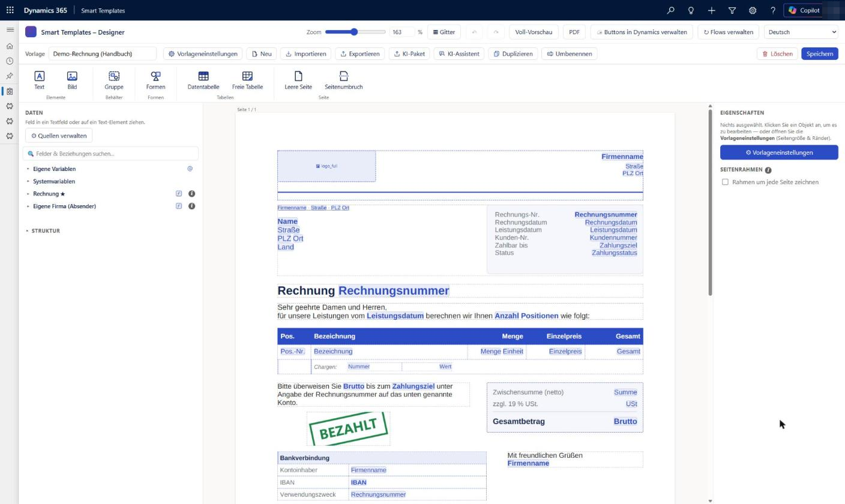Click the Speichern button
The height and width of the screenshot is (504, 845).
[x=819, y=53]
